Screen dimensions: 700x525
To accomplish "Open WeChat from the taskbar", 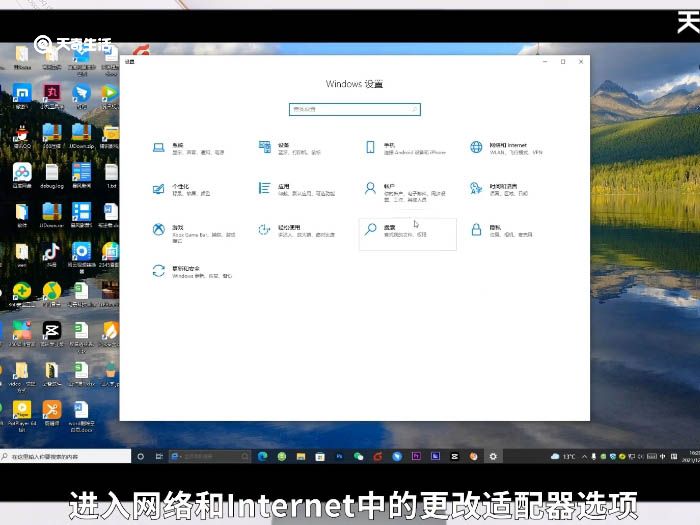I will coord(358,456).
